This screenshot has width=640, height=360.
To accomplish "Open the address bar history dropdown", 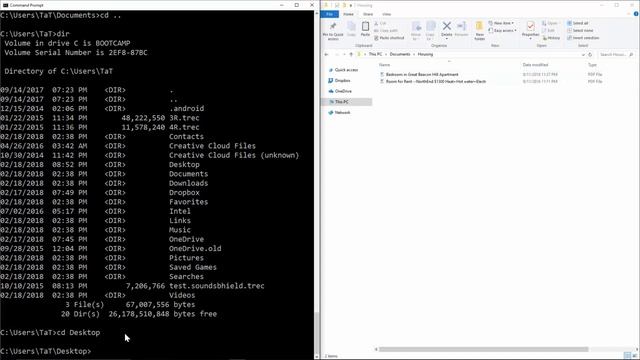I will tap(583, 54).
